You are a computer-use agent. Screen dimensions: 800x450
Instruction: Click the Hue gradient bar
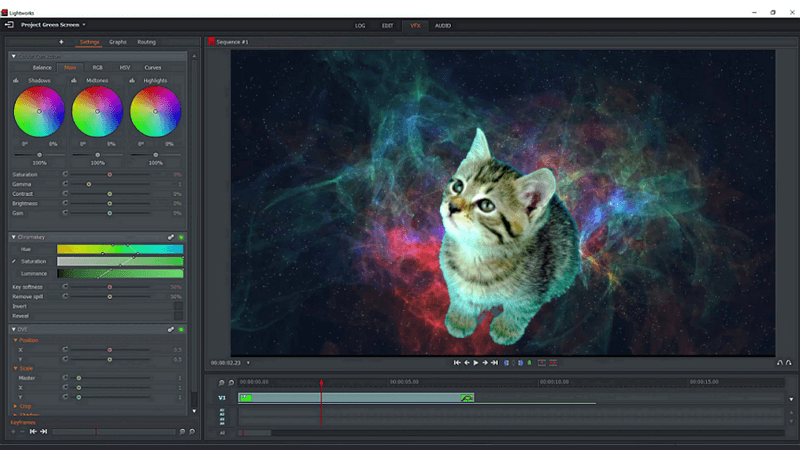[120, 249]
